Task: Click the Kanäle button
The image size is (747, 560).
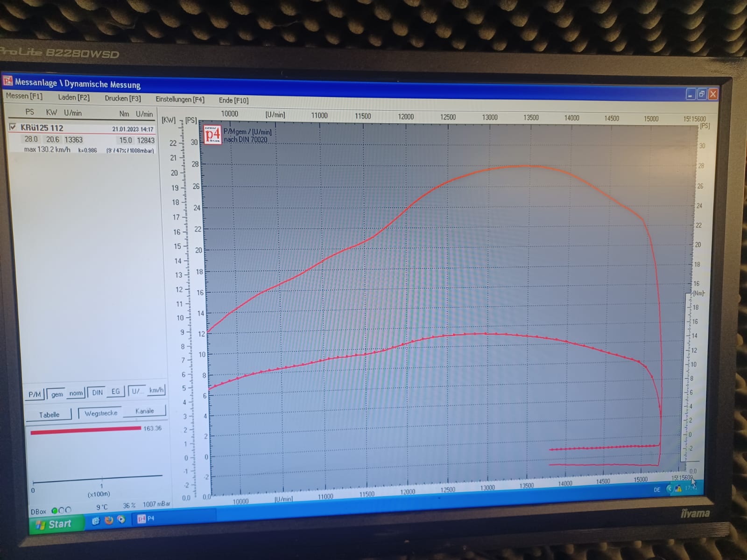Action: [x=144, y=411]
